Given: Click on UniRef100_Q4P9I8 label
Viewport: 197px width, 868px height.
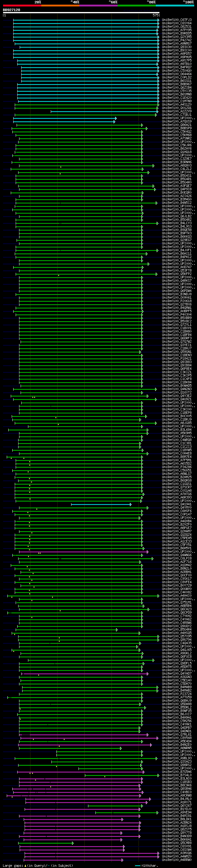Looking at the screenshot, I should tap(177, 189).
